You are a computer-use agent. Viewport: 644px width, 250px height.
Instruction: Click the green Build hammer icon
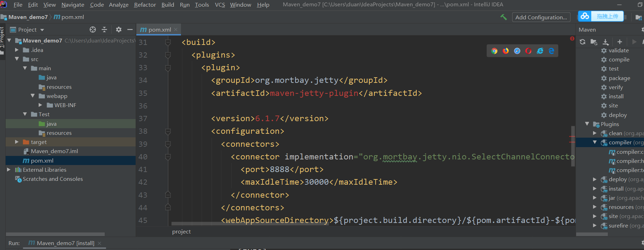coord(503,17)
